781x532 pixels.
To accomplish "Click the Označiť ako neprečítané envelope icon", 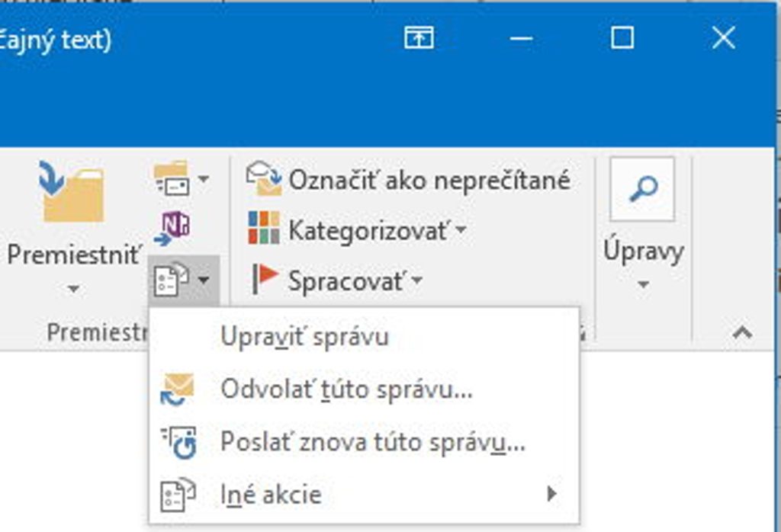I will pos(264,179).
